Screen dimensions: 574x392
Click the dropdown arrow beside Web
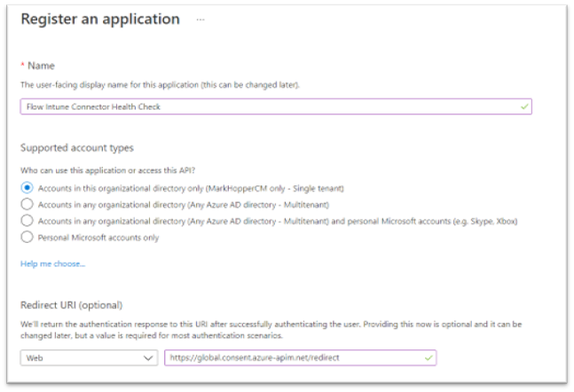tap(146, 357)
